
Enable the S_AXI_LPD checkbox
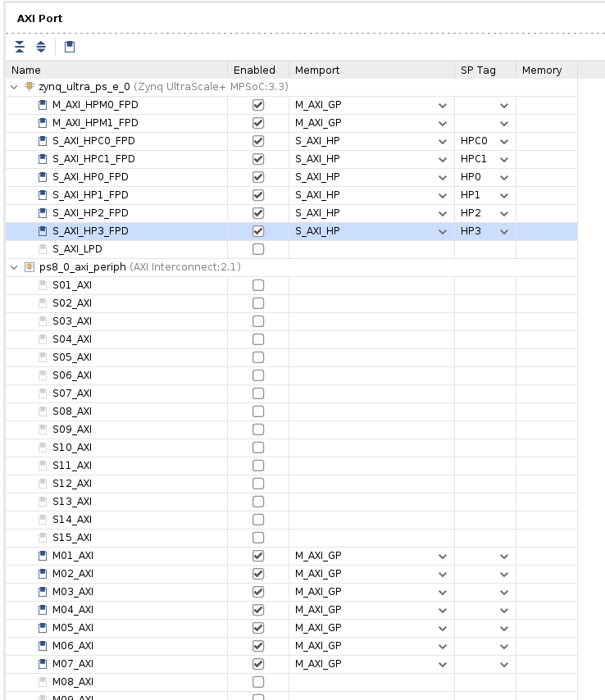[258, 249]
